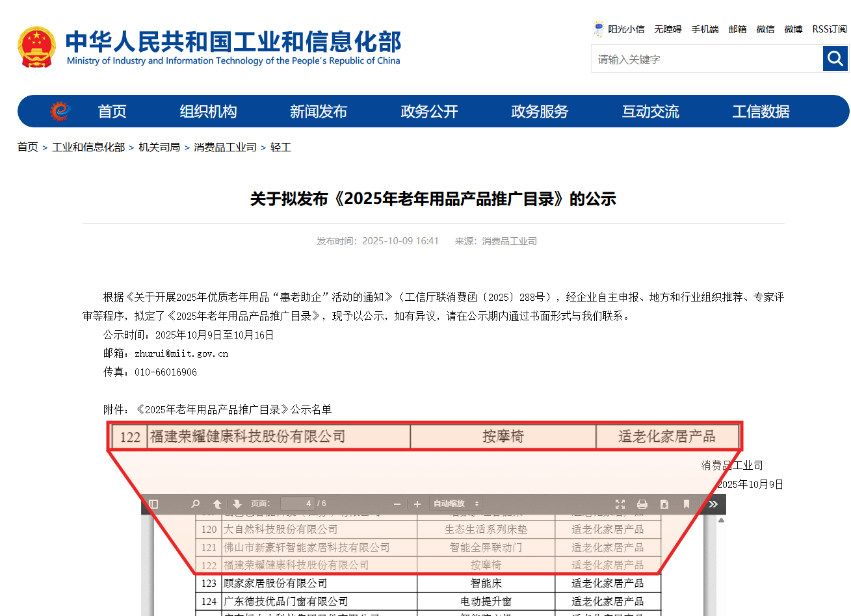Screen dimensions: 851x616
Task: Click the PDF bookmark current view icon
Action: click(687, 504)
